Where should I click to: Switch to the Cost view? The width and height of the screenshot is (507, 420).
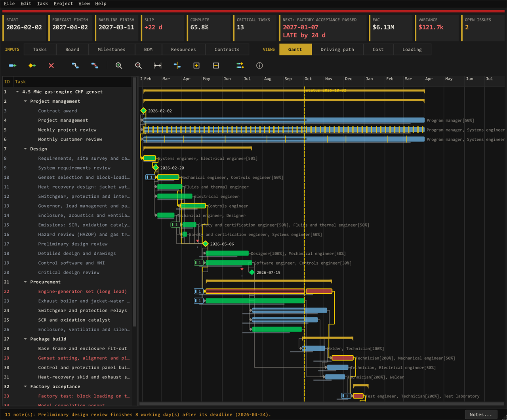(378, 50)
